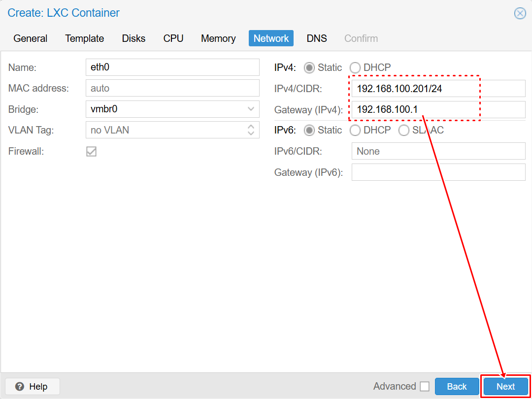Go to the Memory tab
Screen dimensions: 532x399
click(x=218, y=38)
